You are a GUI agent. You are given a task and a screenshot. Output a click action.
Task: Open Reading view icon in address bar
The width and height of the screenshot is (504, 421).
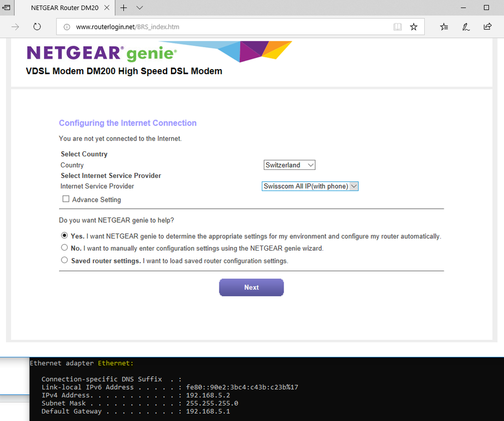(x=398, y=27)
